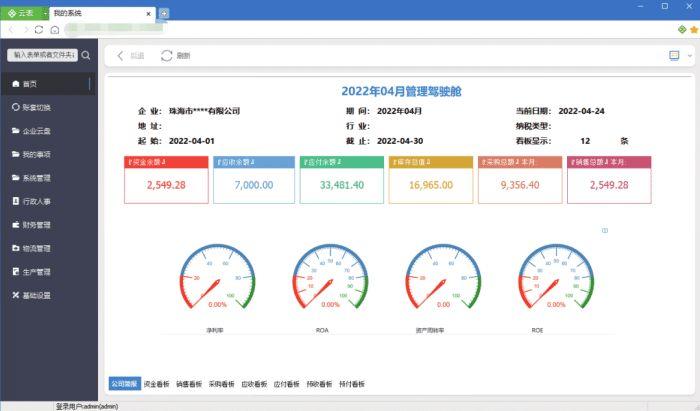Click the 我的事项 folder icon
700x411 pixels.
click(x=16, y=154)
